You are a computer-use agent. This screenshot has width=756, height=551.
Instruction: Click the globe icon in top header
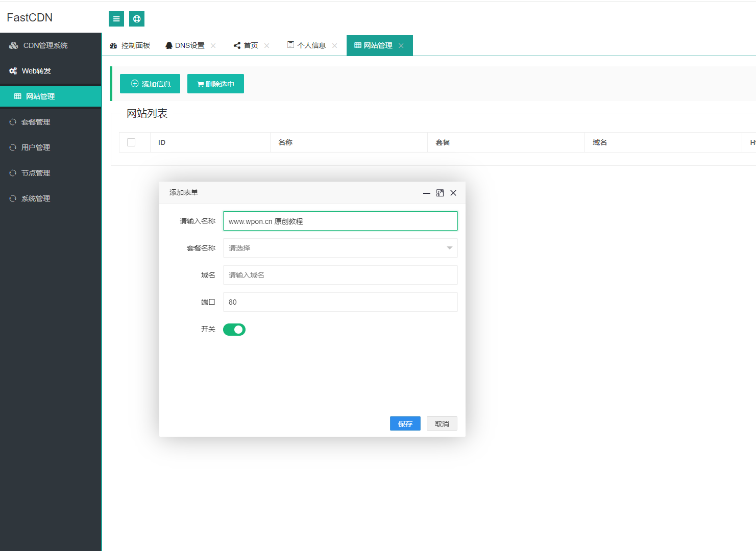[137, 19]
